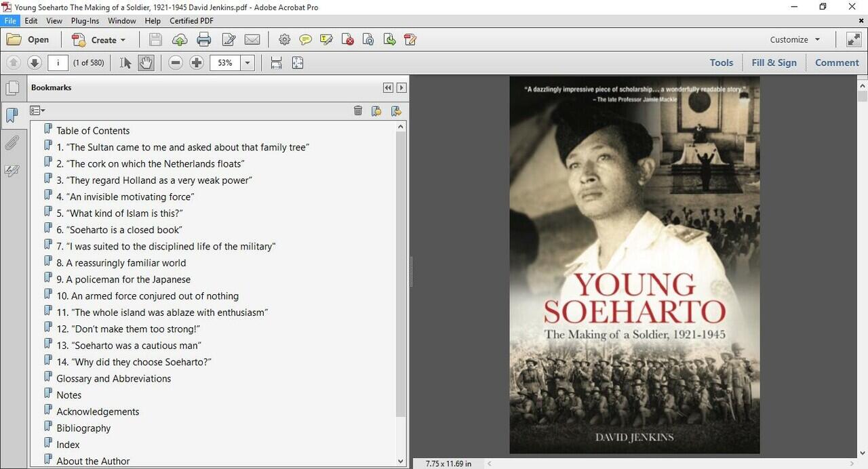This screenshot has height=469, width=868.
Task: Click the attach/link page icon
Action: click(368, 40)
